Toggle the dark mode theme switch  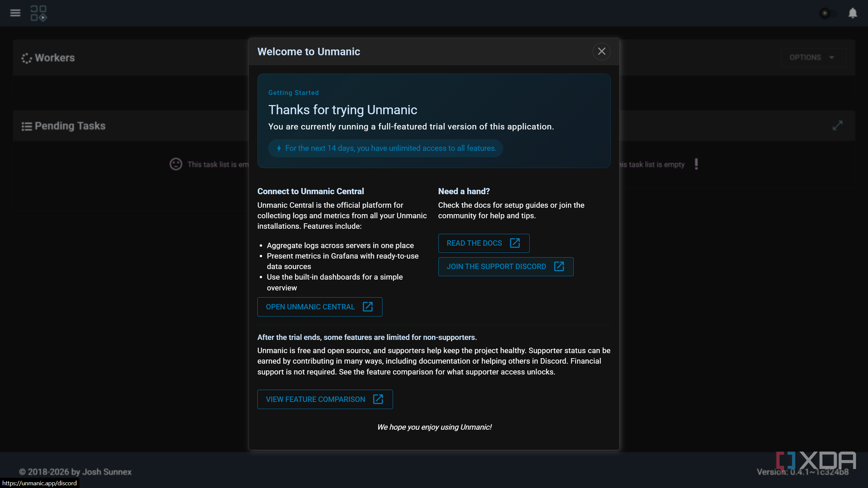point(828,13)
